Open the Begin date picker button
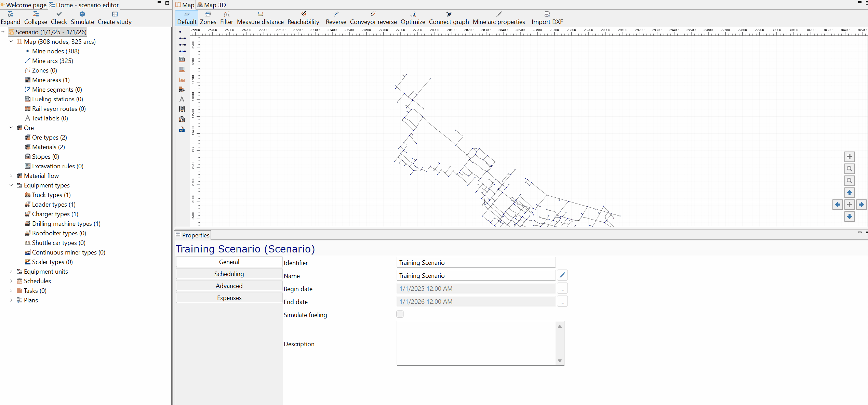Screen dimensions: 868x405 (562, 288)
